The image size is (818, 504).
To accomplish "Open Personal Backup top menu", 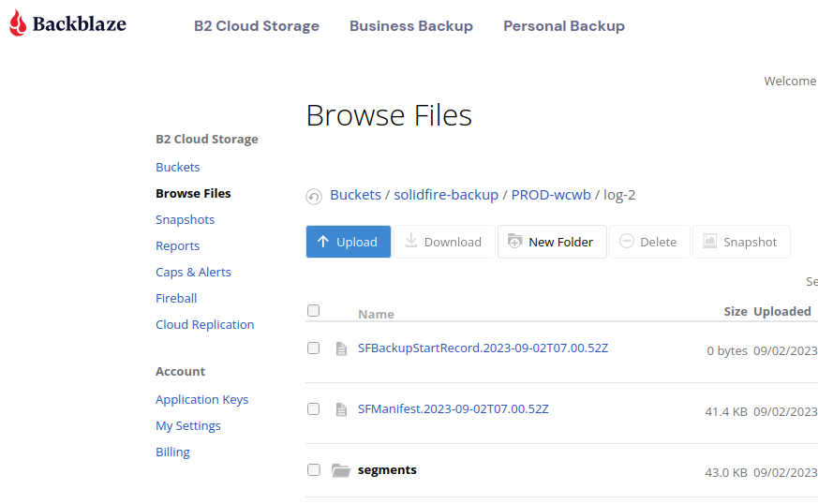I will click(x=564, y=26).
